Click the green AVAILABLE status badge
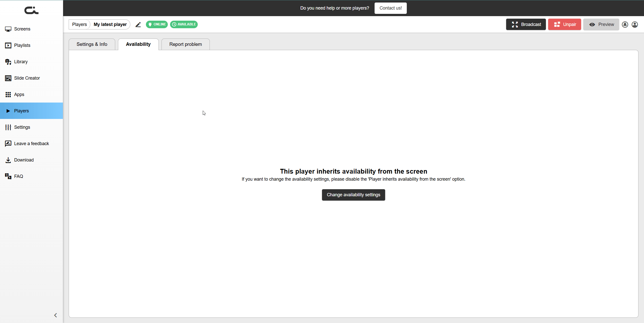The width and height of the screenshot is (644, 323). pyautogui.click(x=184, y=24)
